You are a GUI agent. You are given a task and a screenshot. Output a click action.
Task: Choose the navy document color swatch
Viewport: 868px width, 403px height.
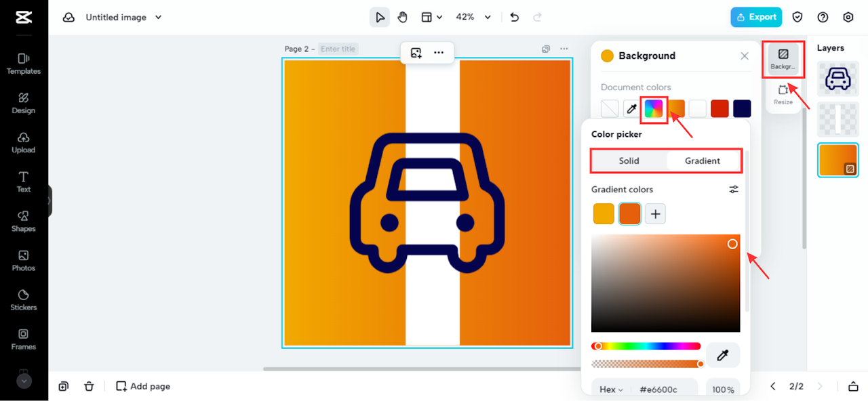(x=742, y=108)
